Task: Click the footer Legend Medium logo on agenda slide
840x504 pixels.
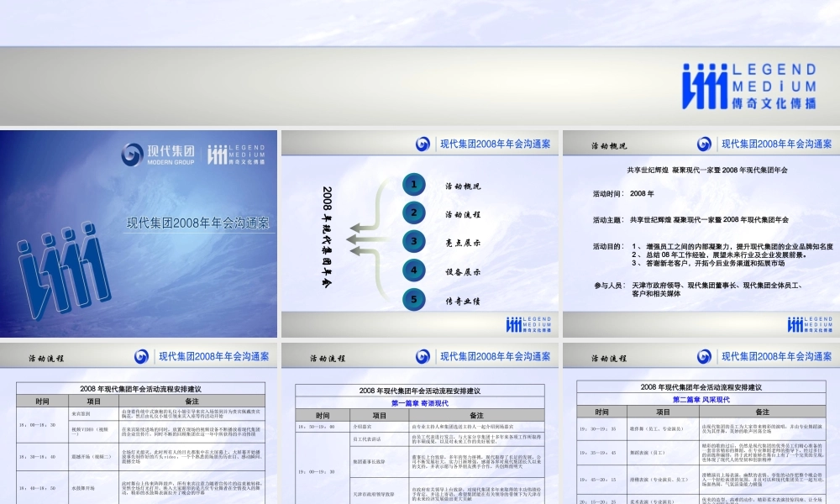Action: click(528, 324)
